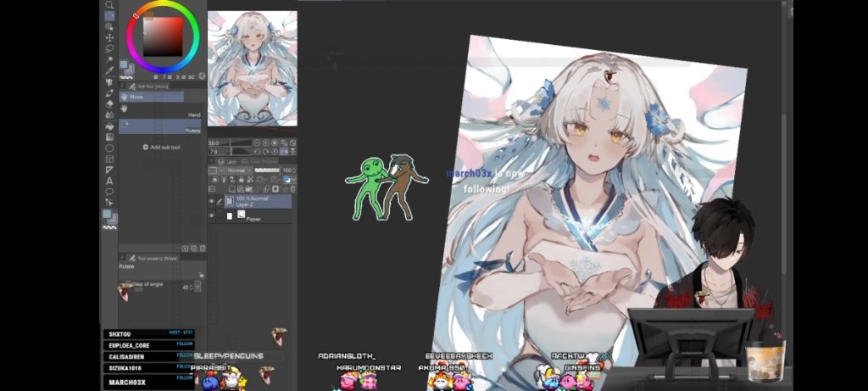868x391 pixels.
Task: Select the Correct line tool
Action: [x=109, y=202]
